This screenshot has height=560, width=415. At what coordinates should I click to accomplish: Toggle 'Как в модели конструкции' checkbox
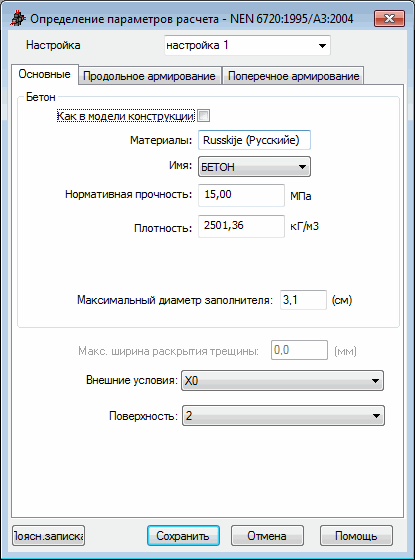tap(204, 116)
